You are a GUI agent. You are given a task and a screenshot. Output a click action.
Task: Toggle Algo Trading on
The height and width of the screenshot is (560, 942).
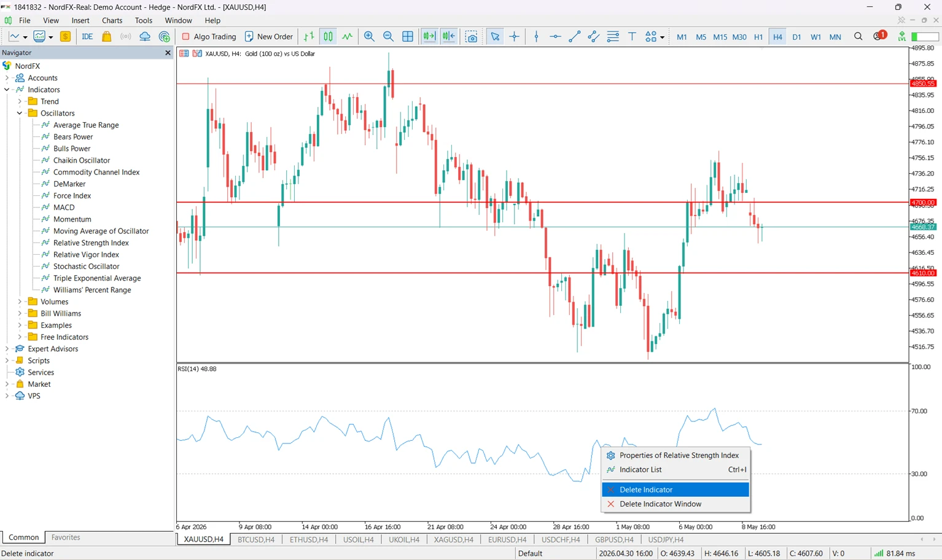209,37
